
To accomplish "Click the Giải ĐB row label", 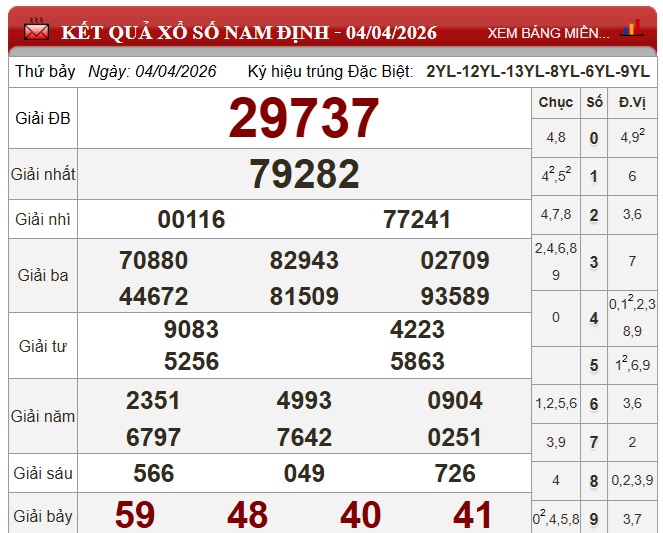I will coord(43,118).
